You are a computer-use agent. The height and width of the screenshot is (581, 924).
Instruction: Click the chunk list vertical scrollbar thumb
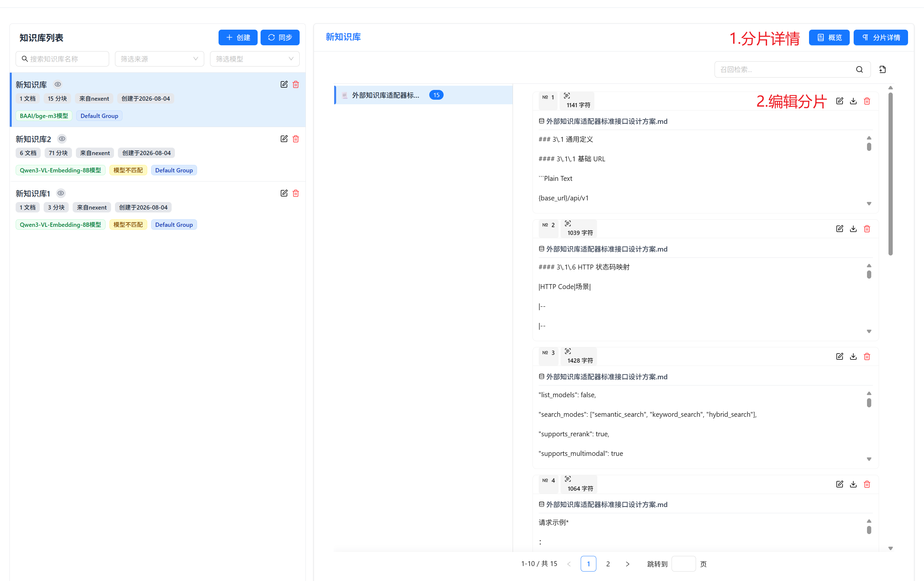click(891, 174)
